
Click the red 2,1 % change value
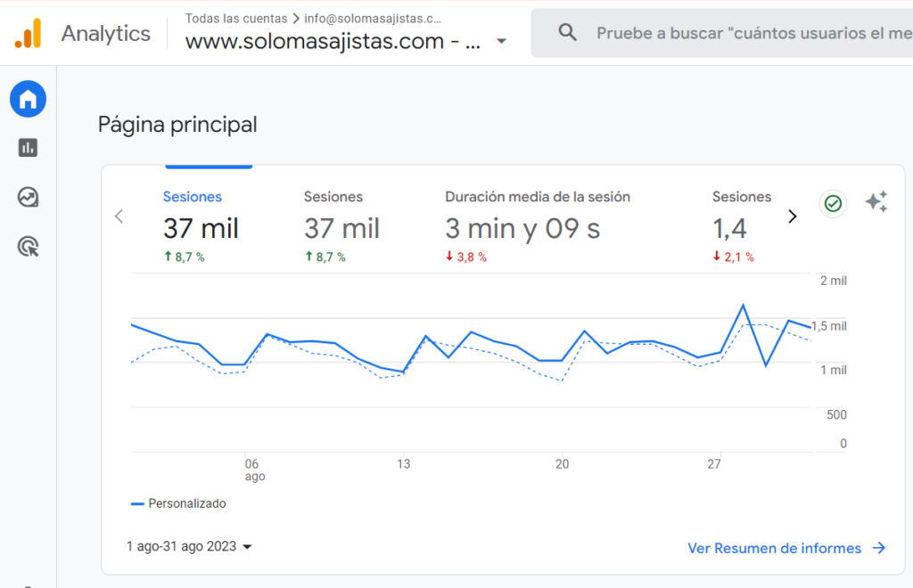[x=733, y=257]
